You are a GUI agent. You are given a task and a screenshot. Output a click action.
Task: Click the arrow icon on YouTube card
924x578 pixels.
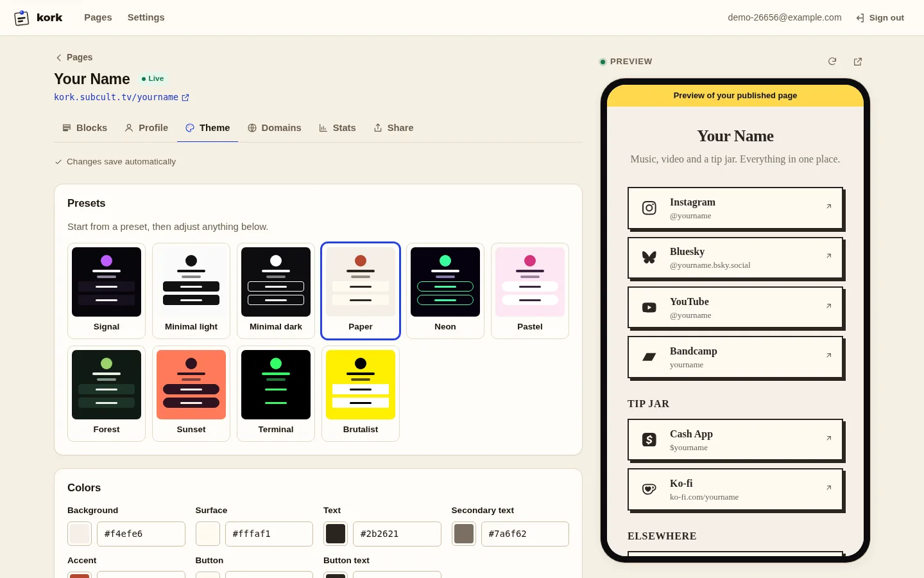click(x=828, y=306)
